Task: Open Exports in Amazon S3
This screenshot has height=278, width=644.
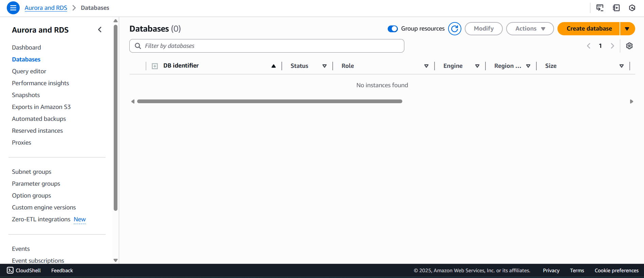Action: [x=41, y=107]
